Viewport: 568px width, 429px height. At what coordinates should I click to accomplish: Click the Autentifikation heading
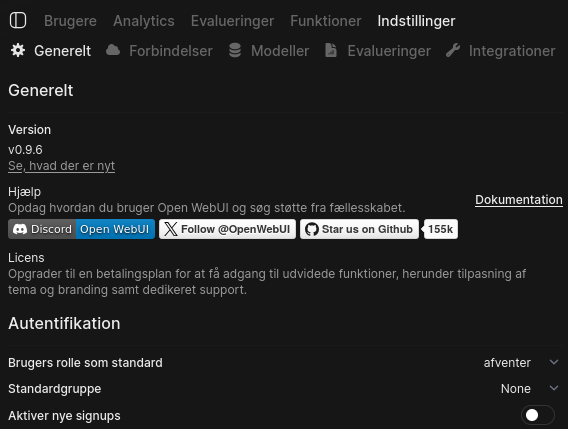pos(64,323)
